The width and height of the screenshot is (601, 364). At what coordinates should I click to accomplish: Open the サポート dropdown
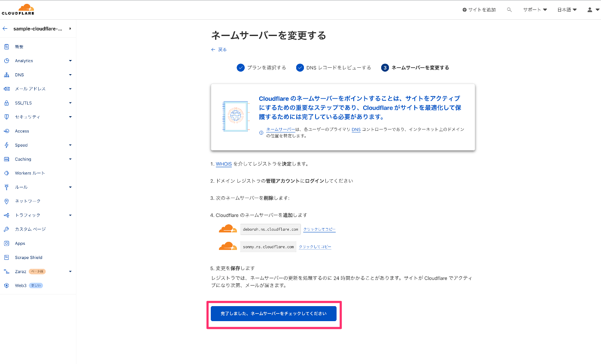534,9
